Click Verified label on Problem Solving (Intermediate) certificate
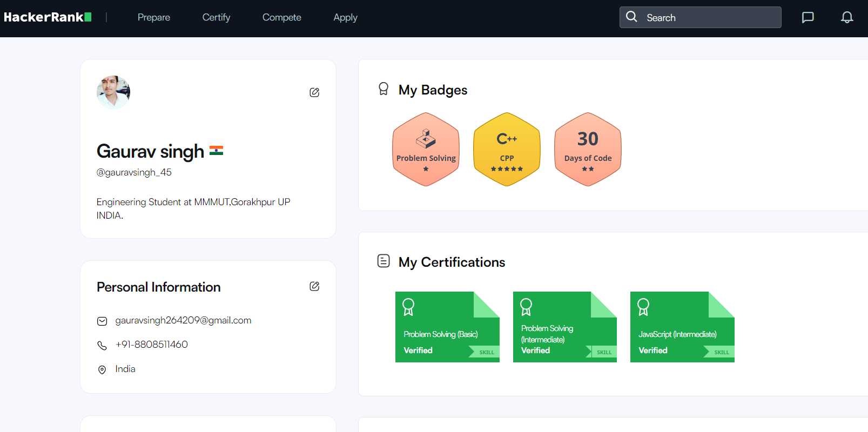Viewport: 868px width, 432px height. pos(535,350)
